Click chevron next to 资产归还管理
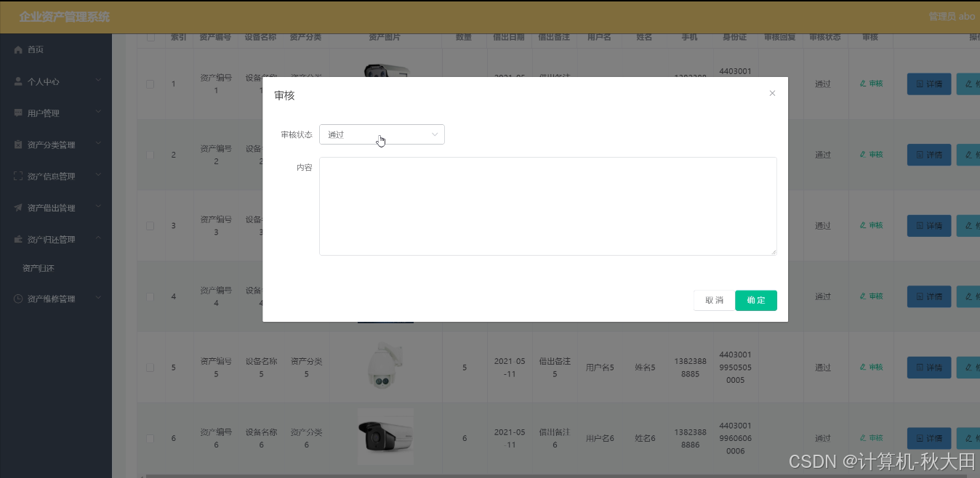Image resolution: width=980 pixels, height=478 pixels. coord(98,238)
